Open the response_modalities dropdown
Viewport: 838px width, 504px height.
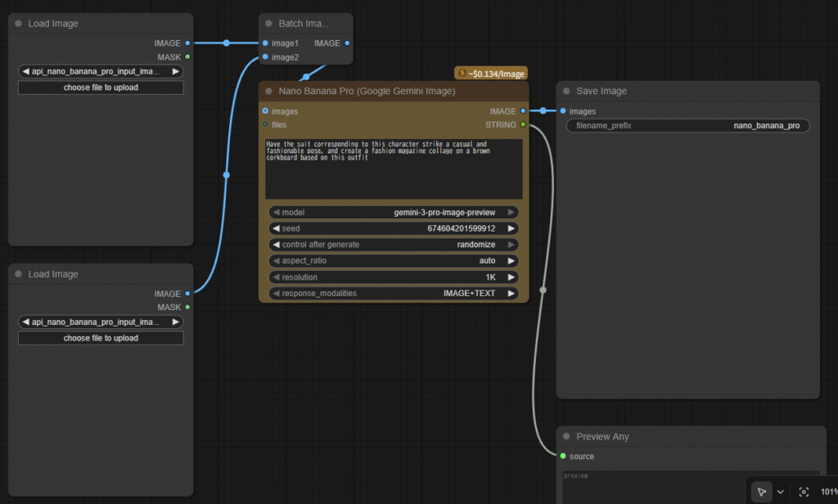coord(394,293)
